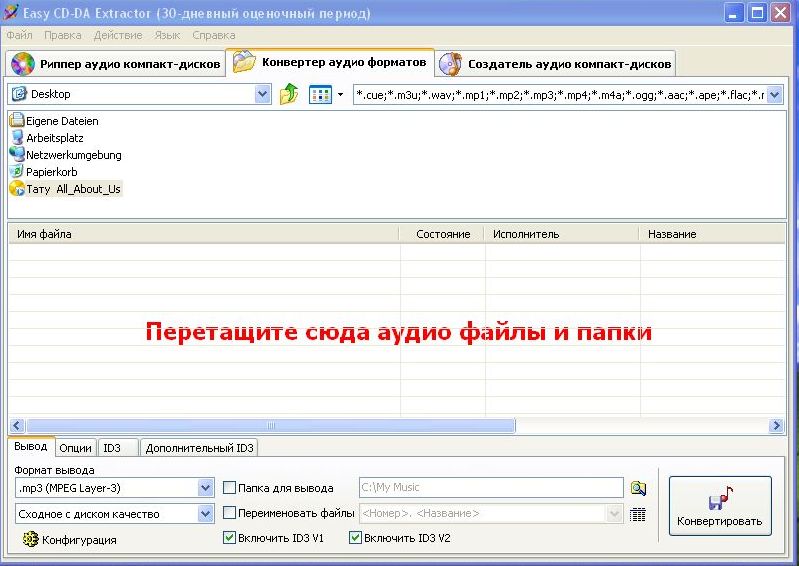This screenshot has width=799, height=566.
Task: Open the Язык menu
Action: 167,35
